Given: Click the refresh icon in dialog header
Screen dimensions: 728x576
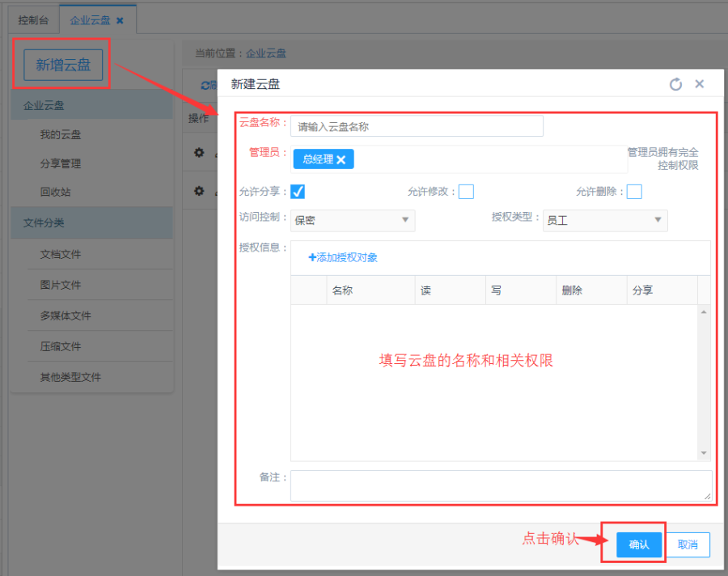Looking at the screenshot, I should coord(675,84).
